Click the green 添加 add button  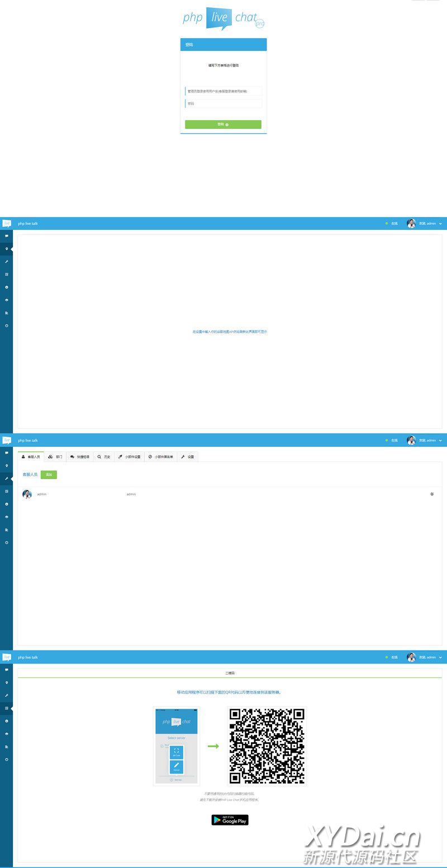click(x=49, y=475)
